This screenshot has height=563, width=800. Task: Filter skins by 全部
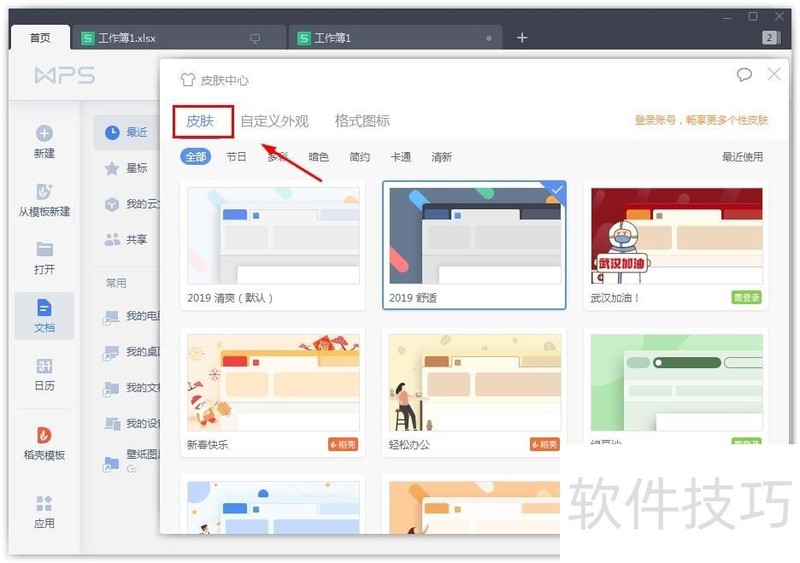[196, 157]
